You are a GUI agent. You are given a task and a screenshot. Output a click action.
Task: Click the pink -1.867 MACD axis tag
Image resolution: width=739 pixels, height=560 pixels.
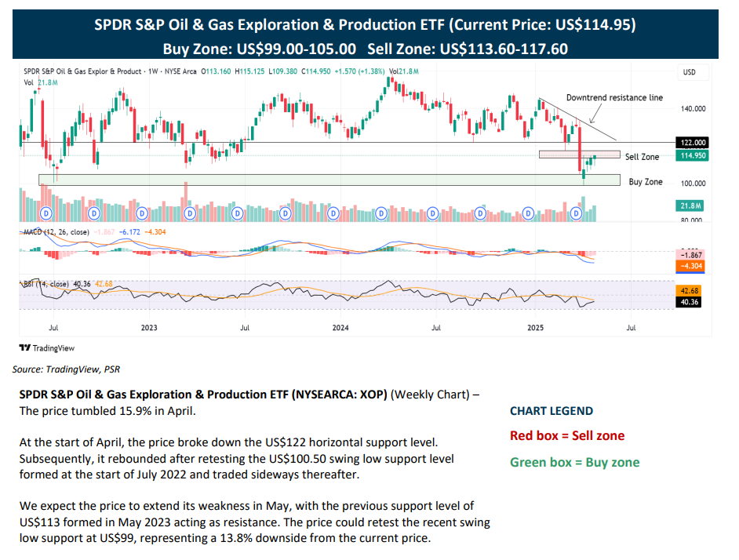(690, 255)
